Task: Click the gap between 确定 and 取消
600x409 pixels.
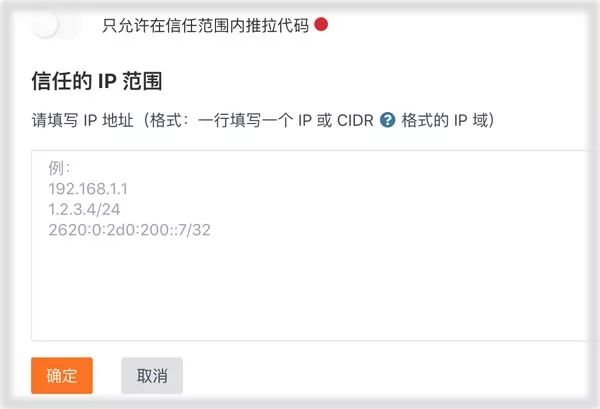Action: click(x=107, y=375)
